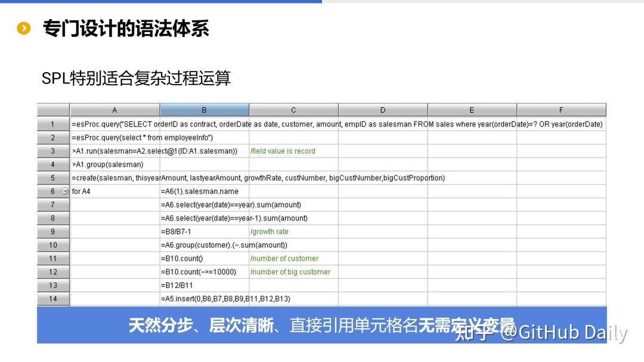The height and width of the screenshot is (362, 644).
Task: Click subtitle 'SPL特别适合复杂过程运算'
Action: [x=136, y=78]
